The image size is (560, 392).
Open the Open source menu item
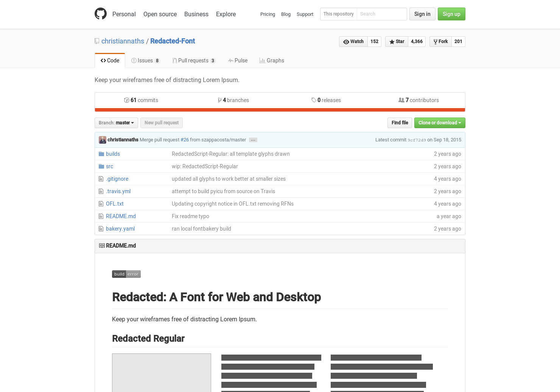(x=160, y=14)
